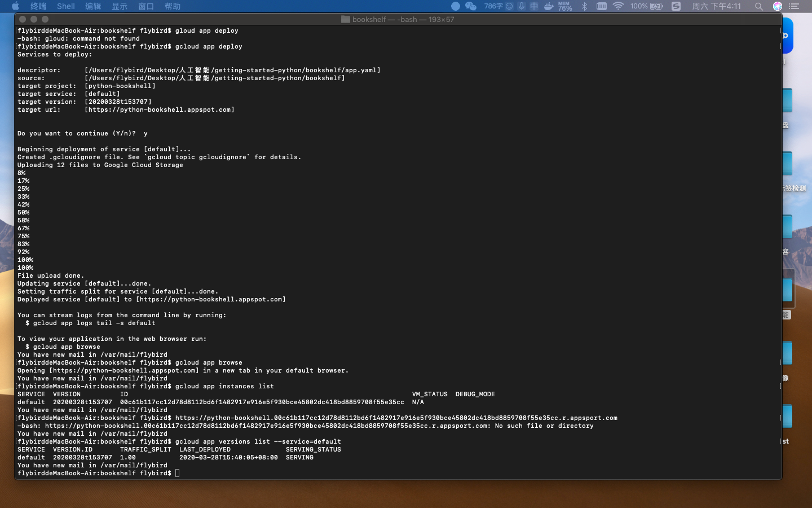Click the terminal cursor at the last prompt
This screenshot has width=812, height=508.
tap(177, 473)
